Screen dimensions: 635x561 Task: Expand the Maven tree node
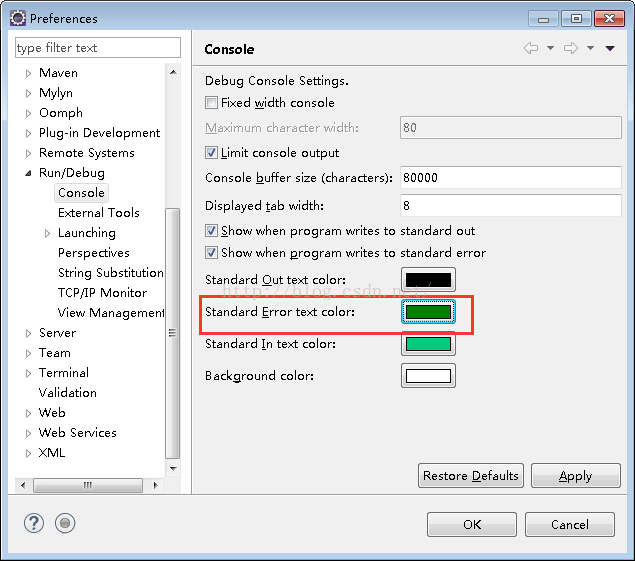tap(28, 73)
